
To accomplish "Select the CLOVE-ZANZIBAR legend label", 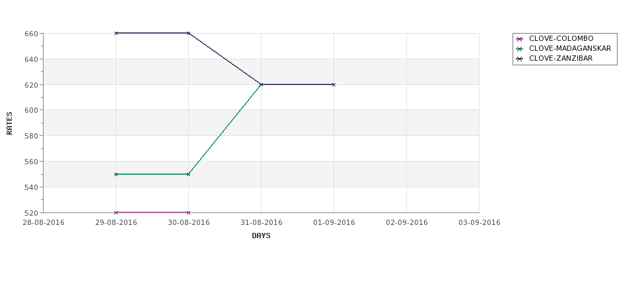I will point(561,58).
